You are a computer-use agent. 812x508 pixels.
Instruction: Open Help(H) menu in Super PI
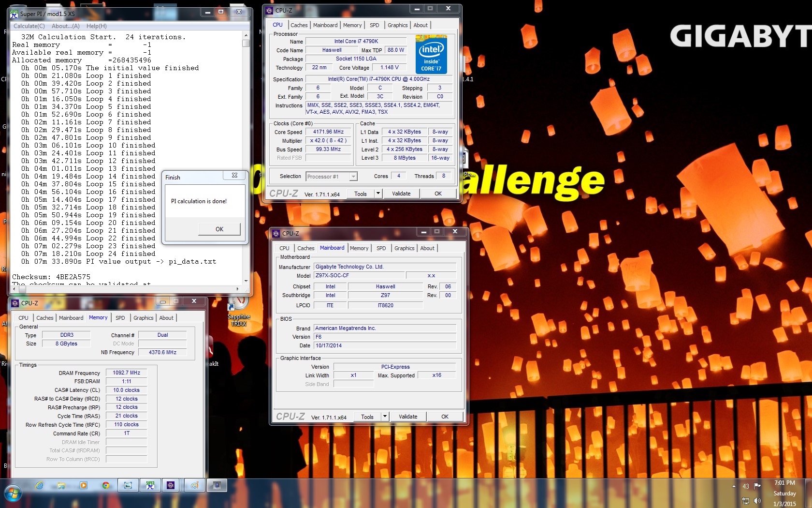(97, 26)
